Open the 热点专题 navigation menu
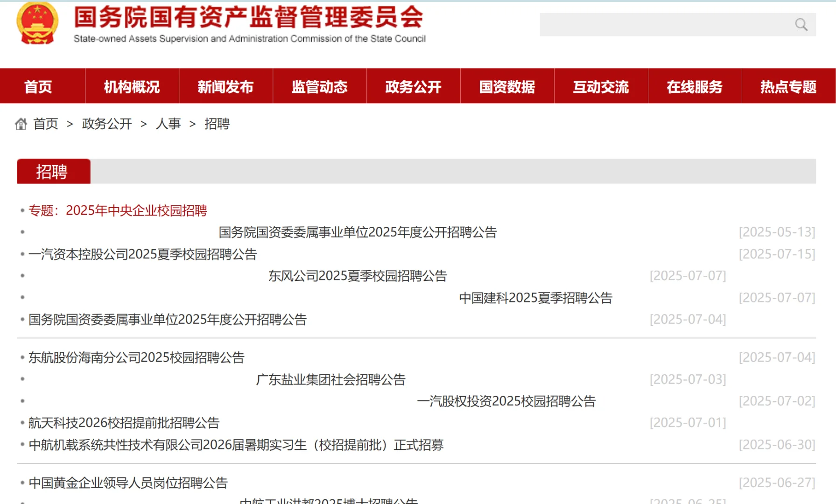Screen dimensions: 836x504 tap(789, 86)
